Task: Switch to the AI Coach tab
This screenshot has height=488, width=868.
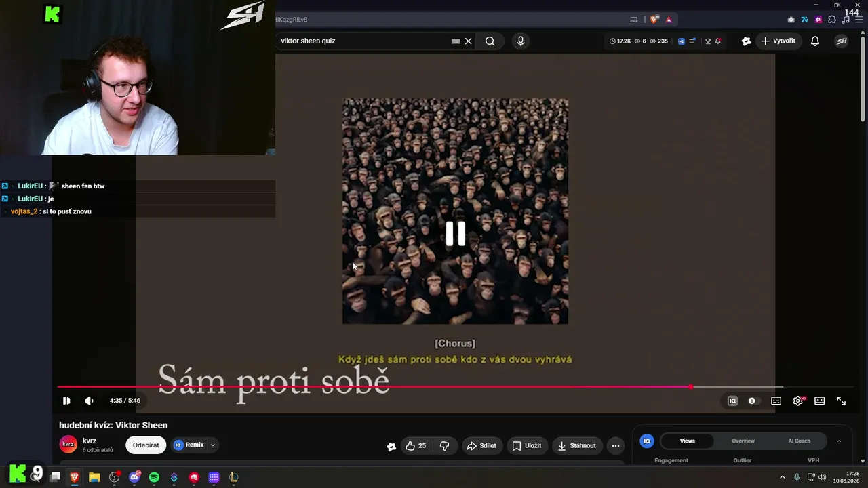Action: (x=799, y=441)
